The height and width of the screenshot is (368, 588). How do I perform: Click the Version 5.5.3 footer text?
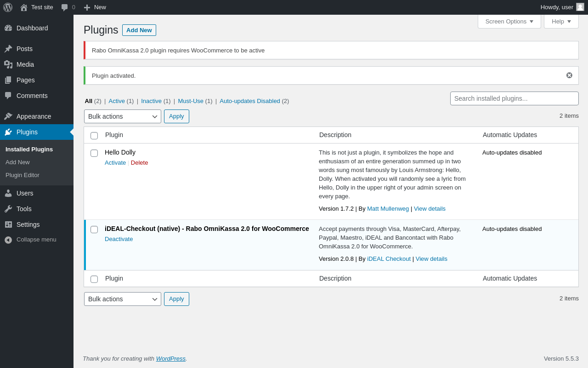click(x=561, y=359)
